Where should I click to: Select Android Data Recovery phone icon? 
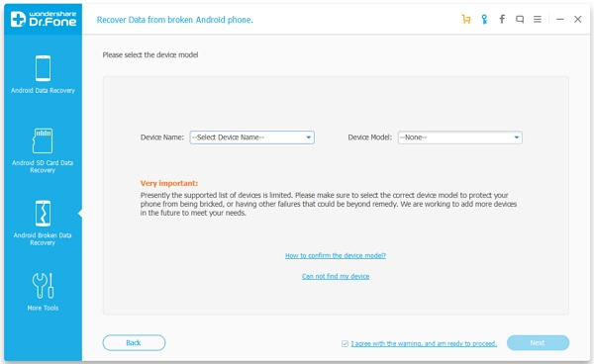click(43, 68)
